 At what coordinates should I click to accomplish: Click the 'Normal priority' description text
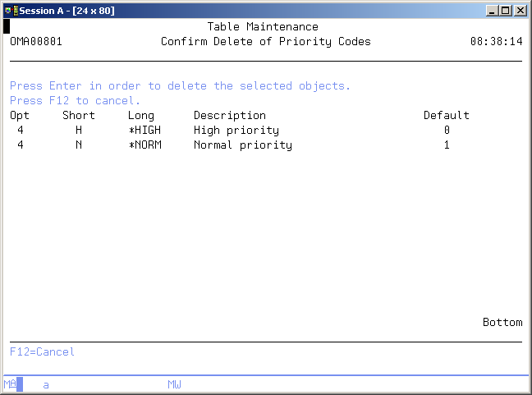point(243,145)
